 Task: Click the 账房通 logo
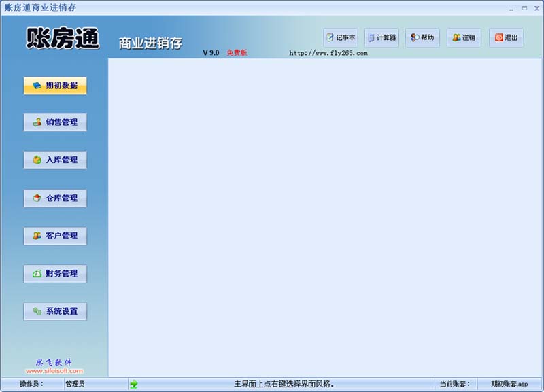pyautogui.click(x=63, y=38)
